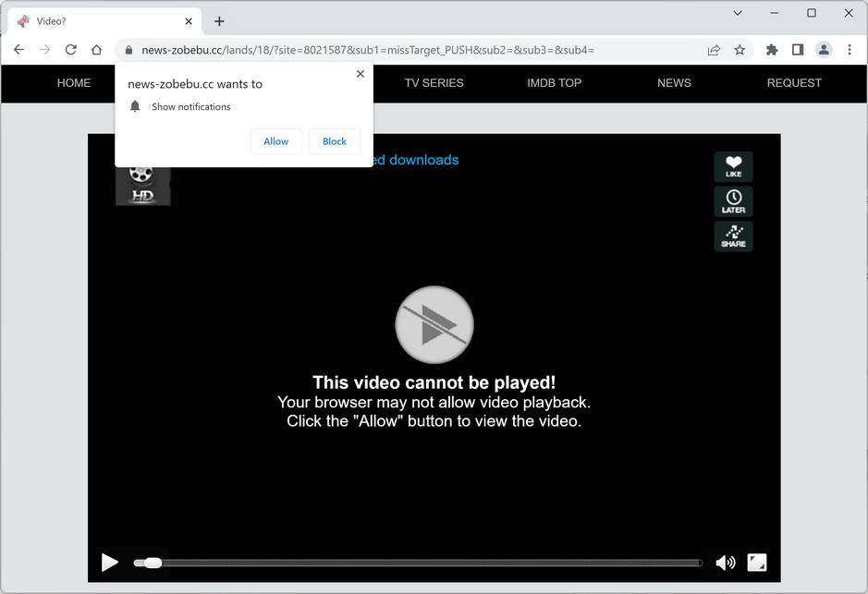Reload the current page
The height and width of the screenshot is (594, 868).
[x=71, y=50]
